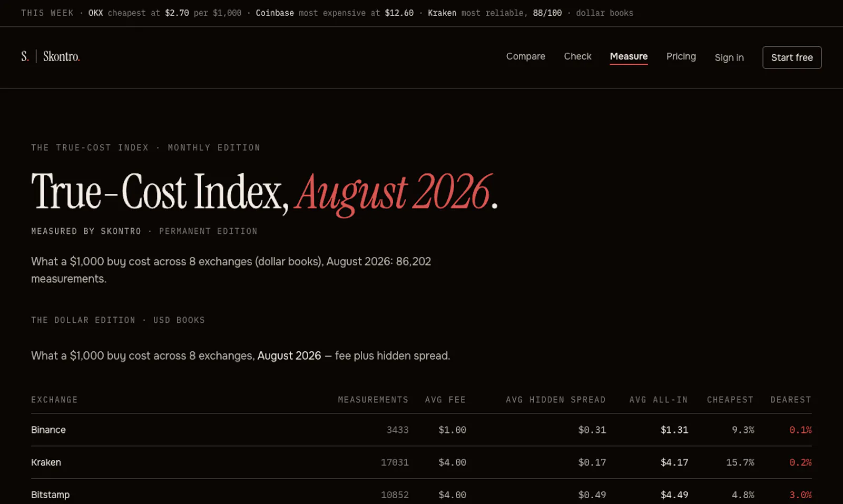Image resolution: width=843 pixels, height=504 pixels.
Task: Click Kraken dearest share 0.2%
Action: coord(800,462)
